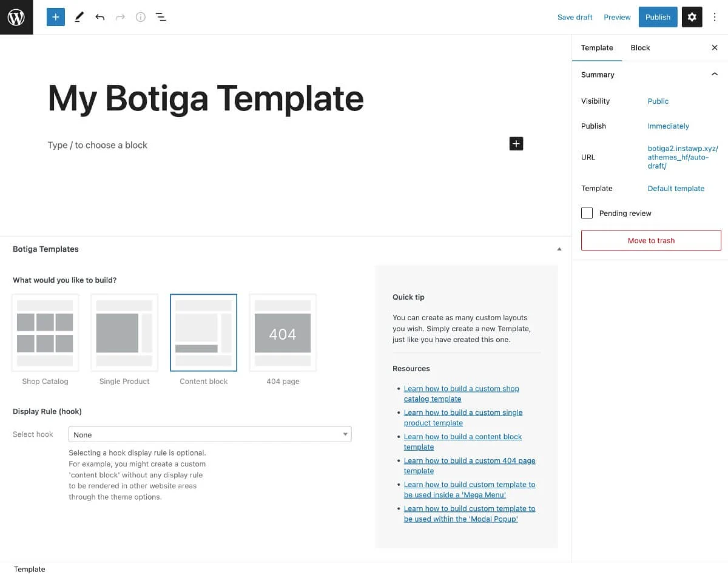The width and height of the screenshot is (728, 575).
Task: Click the Display Rule (hook) heading
Action: coord(47,411)
